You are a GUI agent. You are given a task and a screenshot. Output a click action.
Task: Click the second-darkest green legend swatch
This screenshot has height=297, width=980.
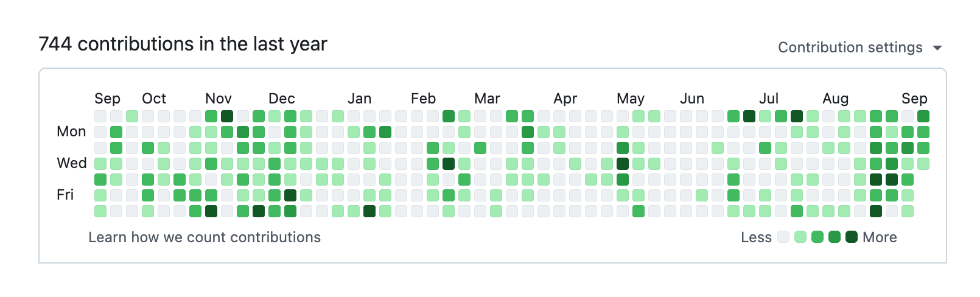835,237
